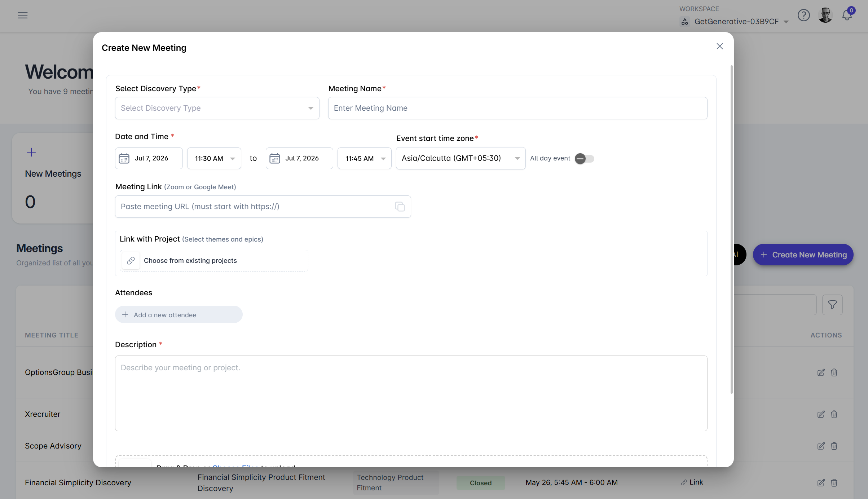Edit the OptionsGroup meeting row
868x499 pixels.
[x=821, y=372]
